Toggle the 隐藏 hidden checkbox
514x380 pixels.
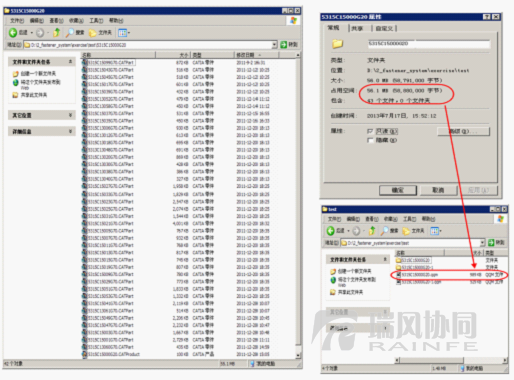click(370, 140)
